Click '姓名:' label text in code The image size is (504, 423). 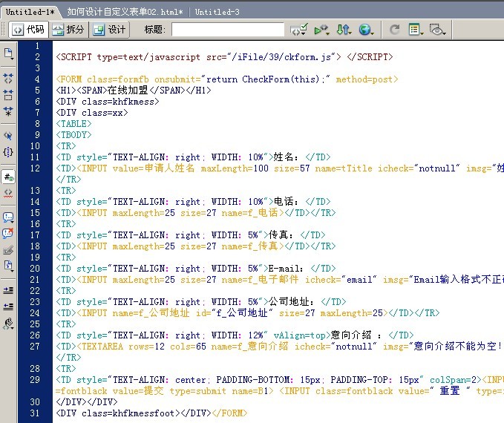pyautogui.click(x=286, y=157)
